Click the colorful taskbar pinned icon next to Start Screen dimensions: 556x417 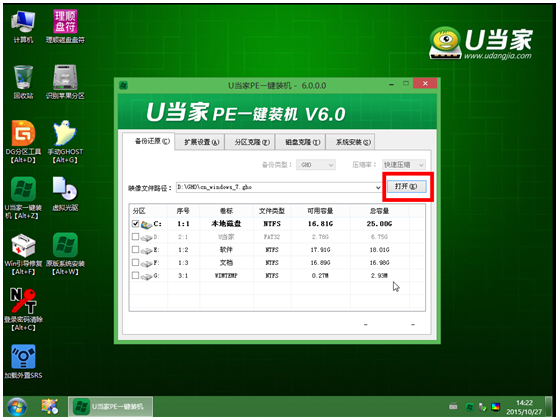[49, 406]
